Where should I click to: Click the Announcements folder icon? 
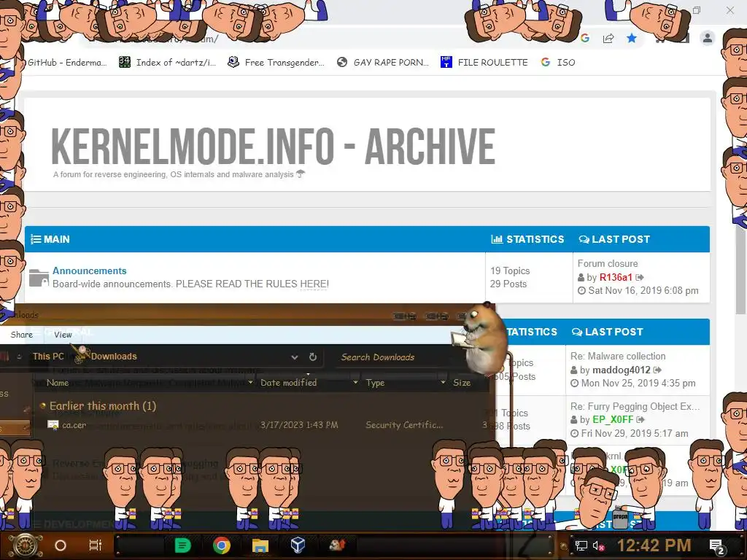39,278
